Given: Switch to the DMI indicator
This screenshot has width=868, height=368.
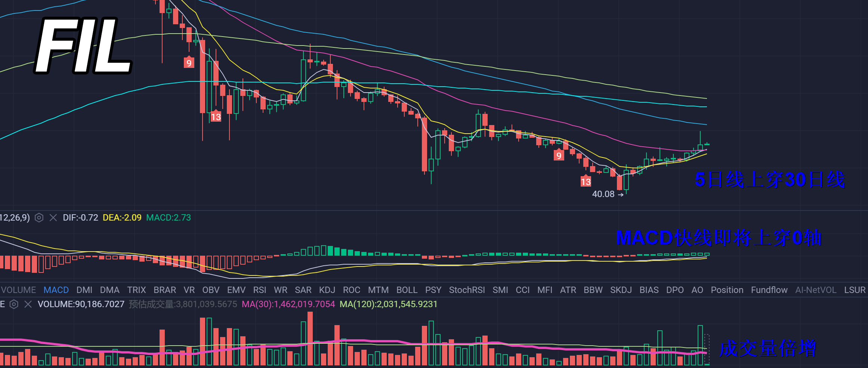Looking at the screenshot, I should tap(84, 290).
